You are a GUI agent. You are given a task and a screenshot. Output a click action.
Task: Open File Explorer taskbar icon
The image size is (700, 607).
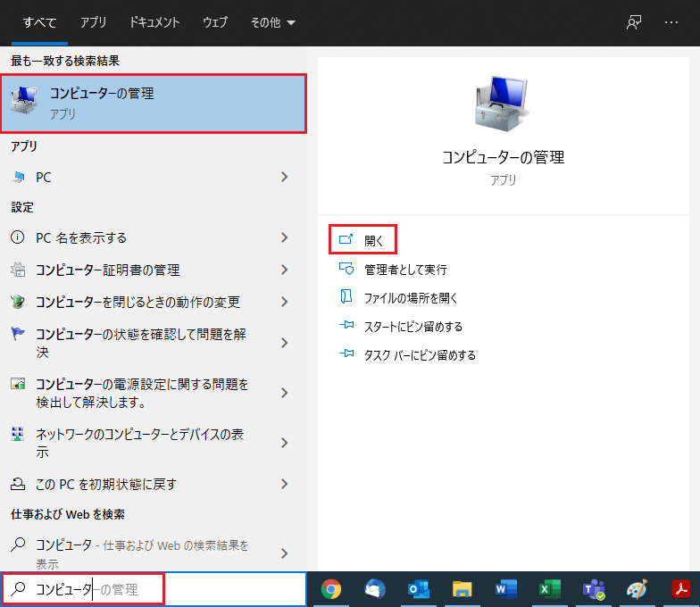(462, 589)
